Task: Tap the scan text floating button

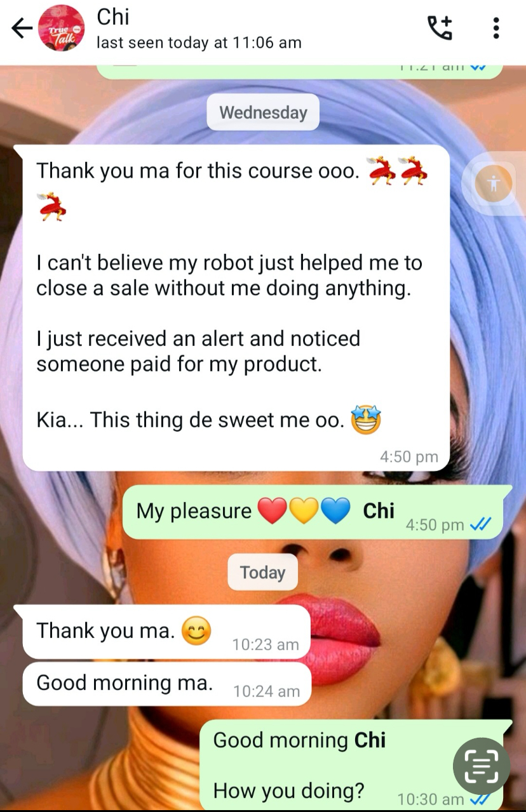Action: 482,766
